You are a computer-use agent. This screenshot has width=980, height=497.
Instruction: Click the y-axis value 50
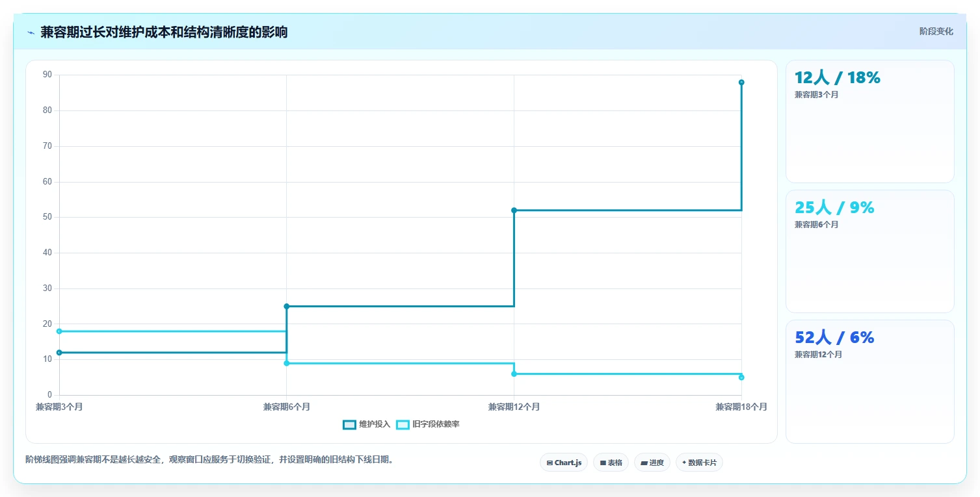47,217
